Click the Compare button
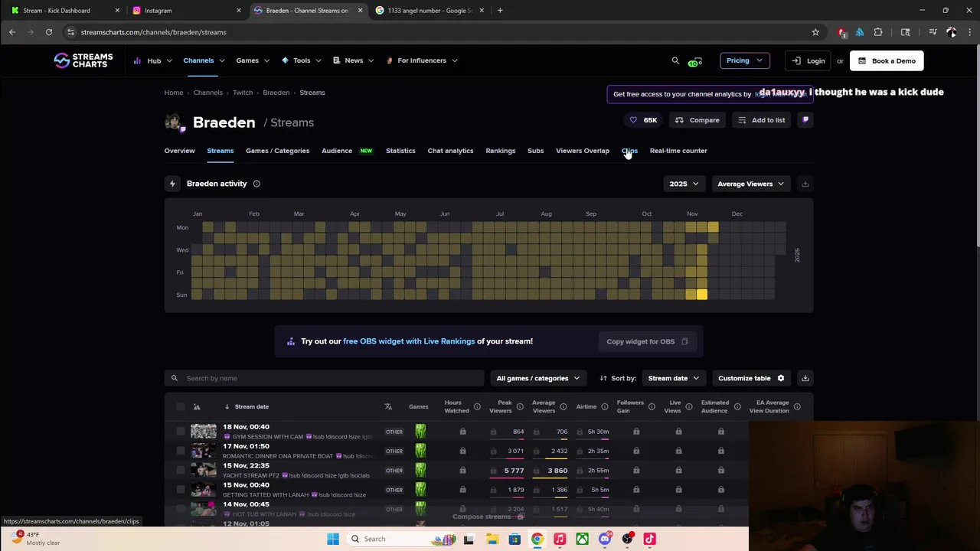 tap(697, 120)
